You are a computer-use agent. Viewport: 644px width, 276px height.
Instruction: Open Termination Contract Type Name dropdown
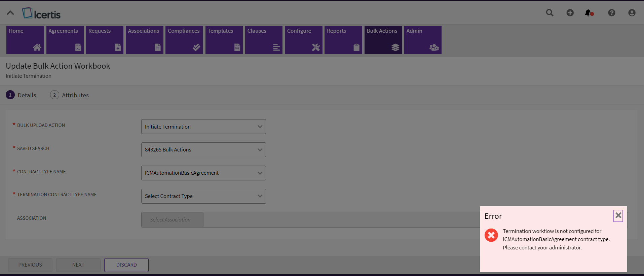tap(203, 196)
